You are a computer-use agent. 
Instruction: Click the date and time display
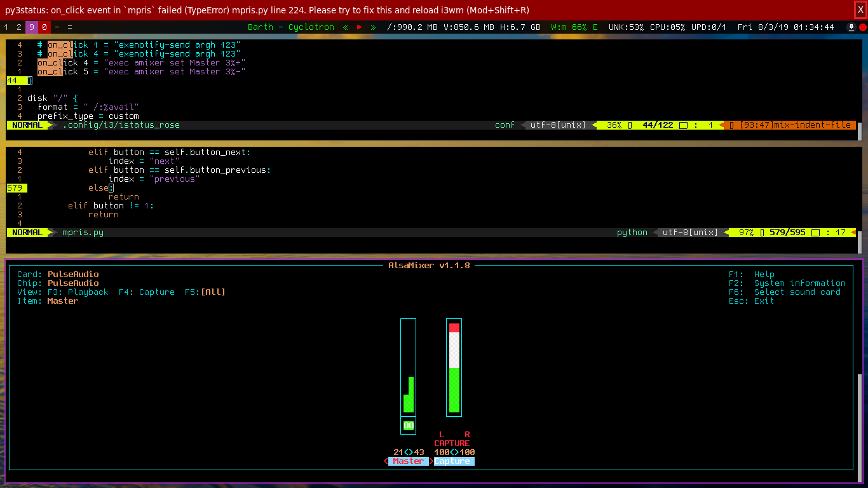pyautogui.click(x=786, y=27)
